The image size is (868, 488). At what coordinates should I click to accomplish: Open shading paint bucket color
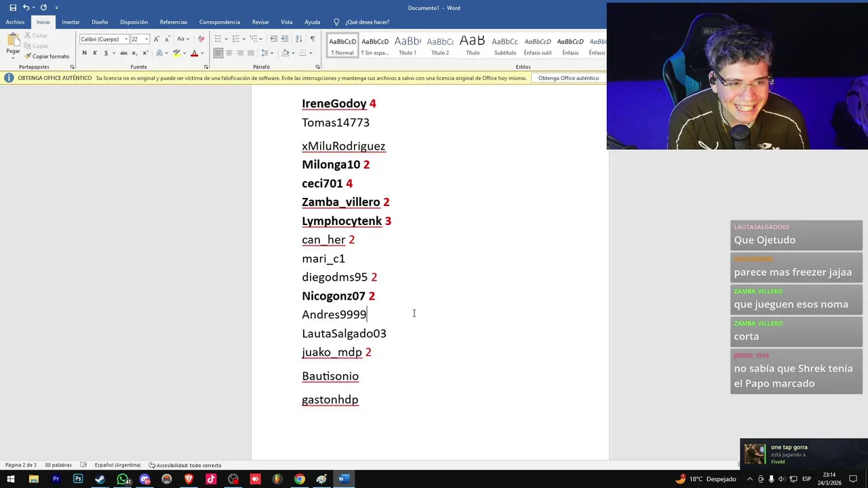point(285,53)
